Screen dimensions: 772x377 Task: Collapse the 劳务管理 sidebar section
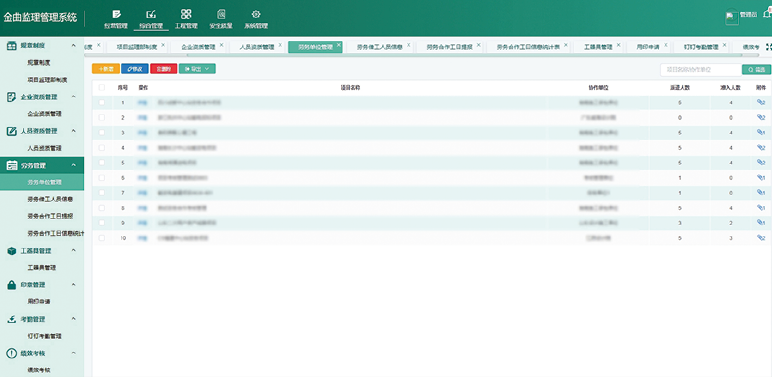pos(74,165)
